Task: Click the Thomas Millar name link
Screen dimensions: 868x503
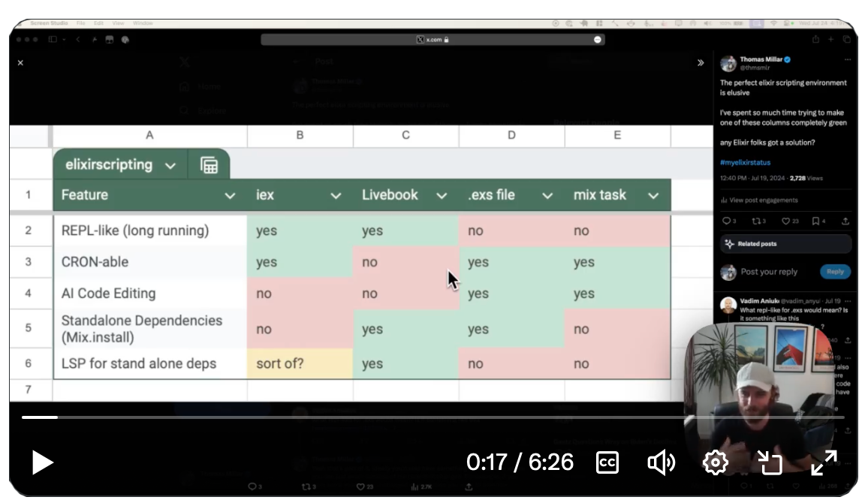Action: click(x=761, y=59)
